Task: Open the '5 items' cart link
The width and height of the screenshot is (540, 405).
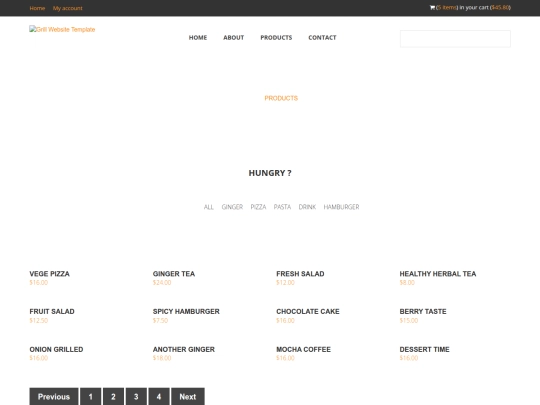Action: point(447,8)
